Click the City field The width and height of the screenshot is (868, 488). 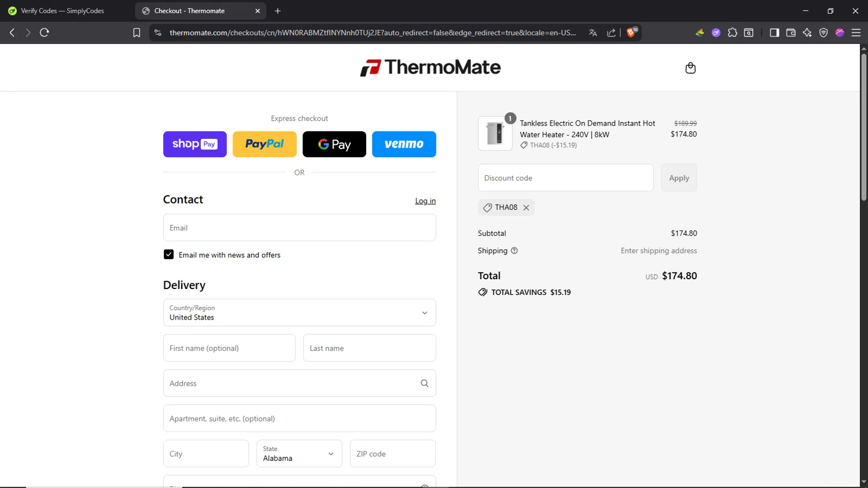206,454
